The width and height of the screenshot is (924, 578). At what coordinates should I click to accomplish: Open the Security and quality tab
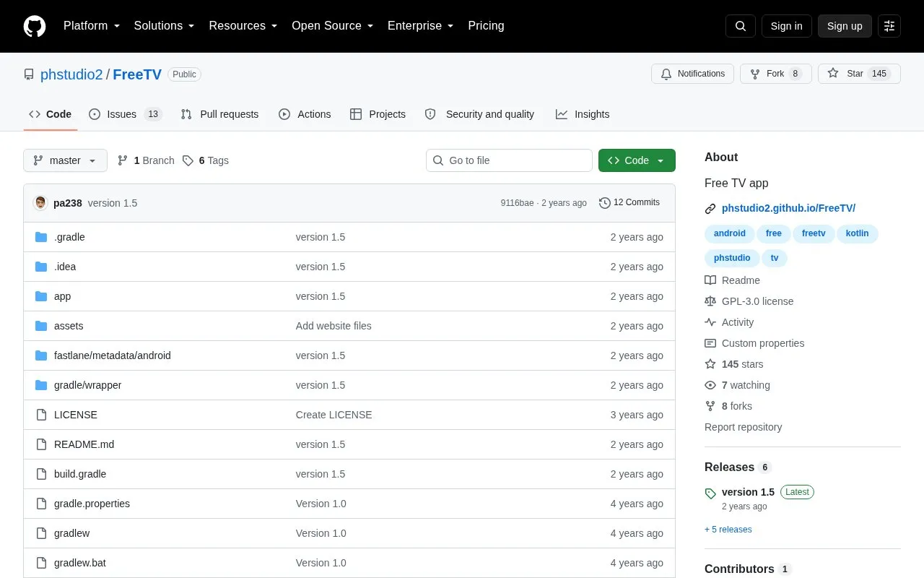480,114
